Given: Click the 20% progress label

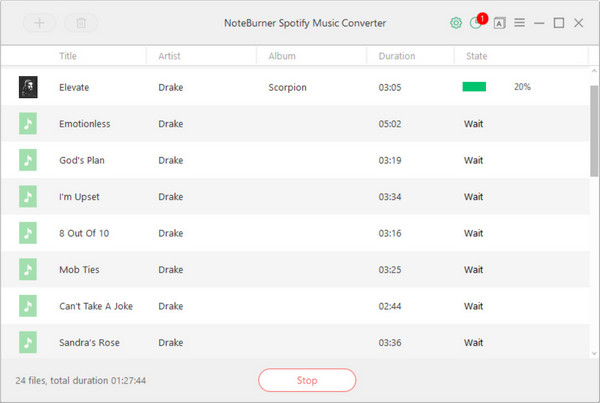Looking at the screenshot, I should tap(522, 87).
